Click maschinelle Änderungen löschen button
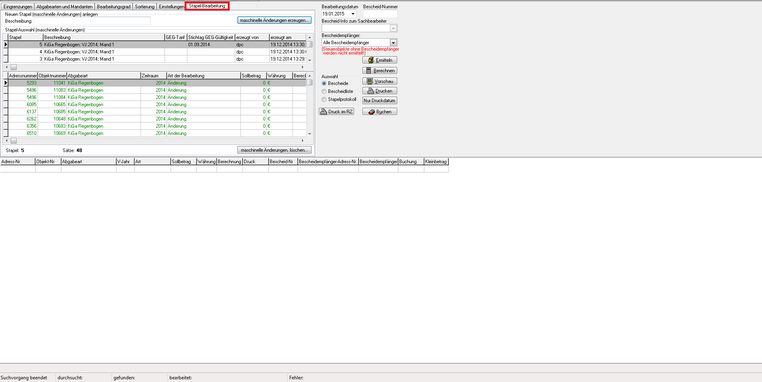The height and width of the screenshot is (382, 762). click(274, 150)
